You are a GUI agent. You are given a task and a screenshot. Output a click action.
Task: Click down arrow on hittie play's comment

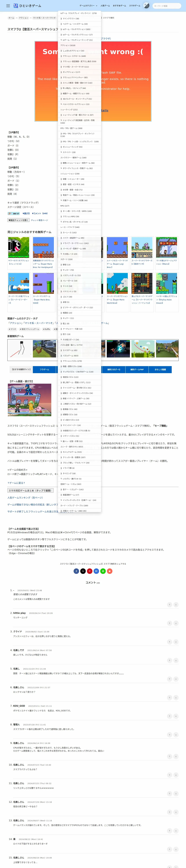pos(176,623)
